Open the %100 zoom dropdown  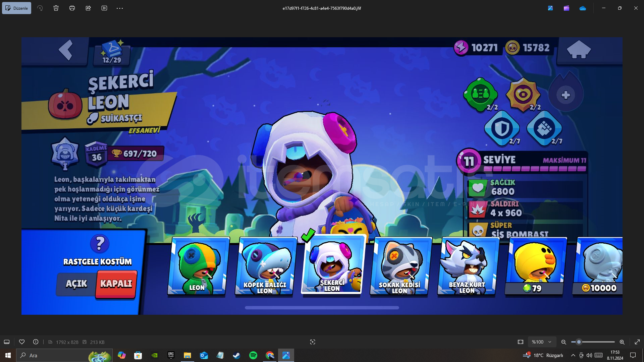[x=542, y=342]
